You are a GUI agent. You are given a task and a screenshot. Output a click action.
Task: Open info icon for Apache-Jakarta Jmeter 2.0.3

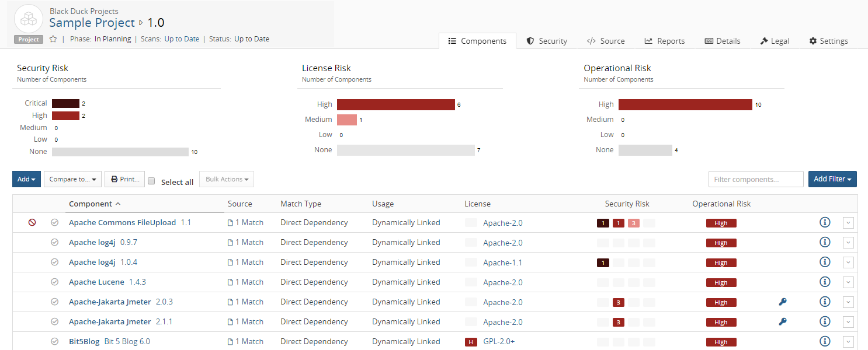tap(825, 302)
